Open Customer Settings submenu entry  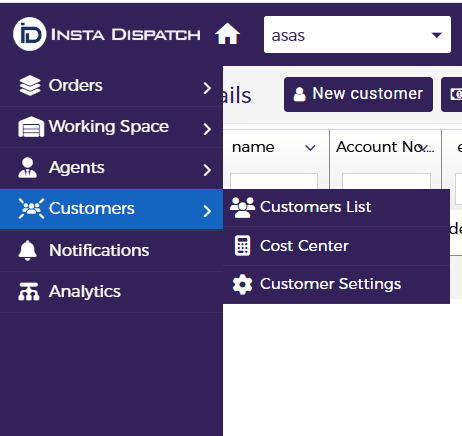click(x=336, y=284)
